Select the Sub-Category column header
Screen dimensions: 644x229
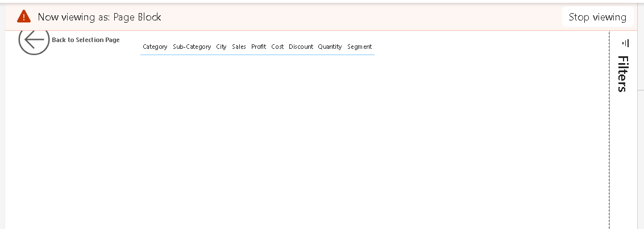tap(192, 47)
